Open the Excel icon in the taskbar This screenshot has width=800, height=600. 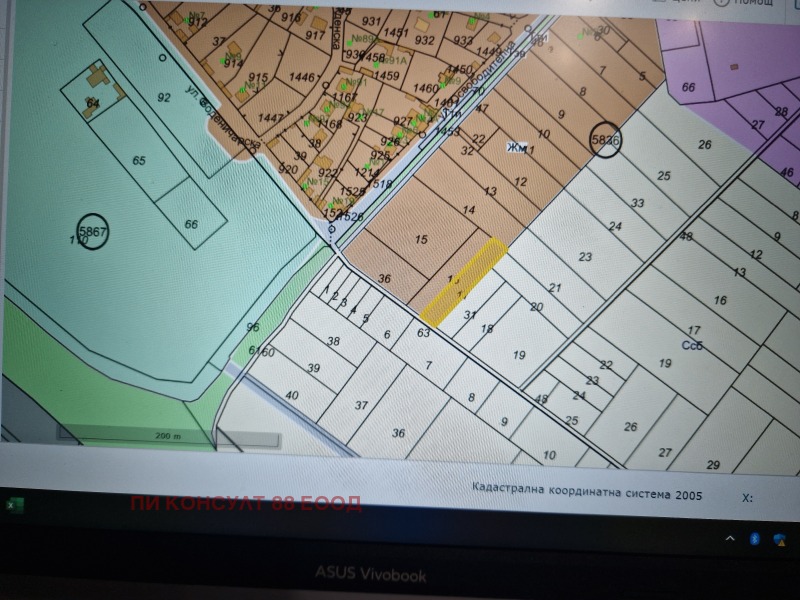coord(14,507)
